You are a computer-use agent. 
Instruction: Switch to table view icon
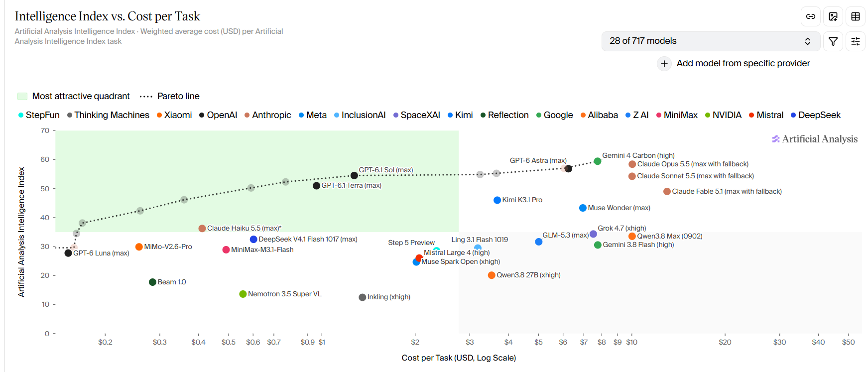point(856,16)
